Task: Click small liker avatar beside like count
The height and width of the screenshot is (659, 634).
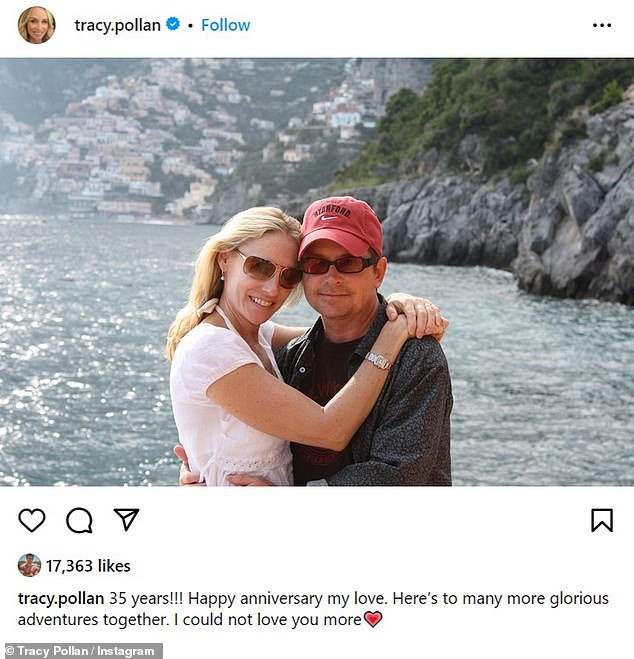Action: [x=29, y=565]
